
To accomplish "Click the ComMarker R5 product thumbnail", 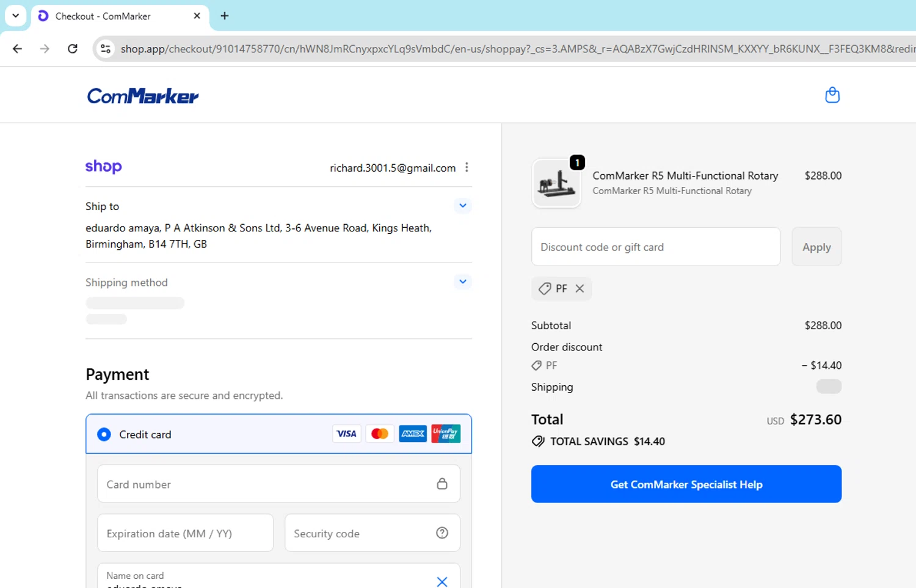I will click(556, 183).
